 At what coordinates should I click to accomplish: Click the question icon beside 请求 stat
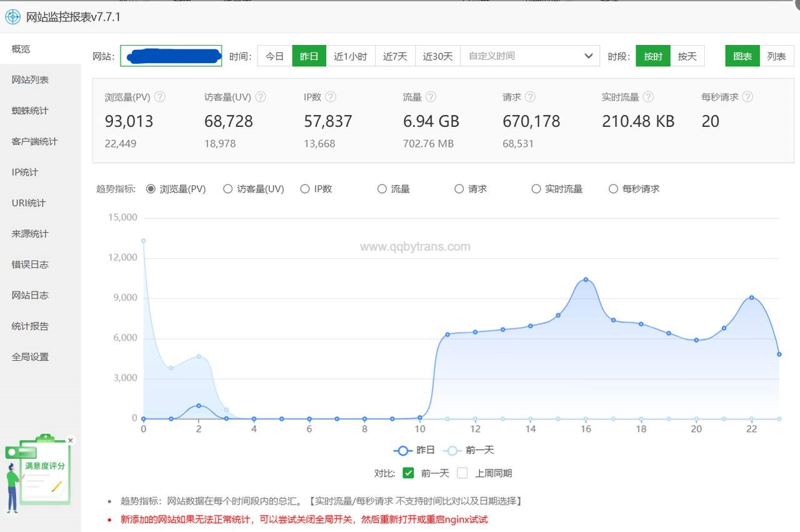tap(530, 97)
